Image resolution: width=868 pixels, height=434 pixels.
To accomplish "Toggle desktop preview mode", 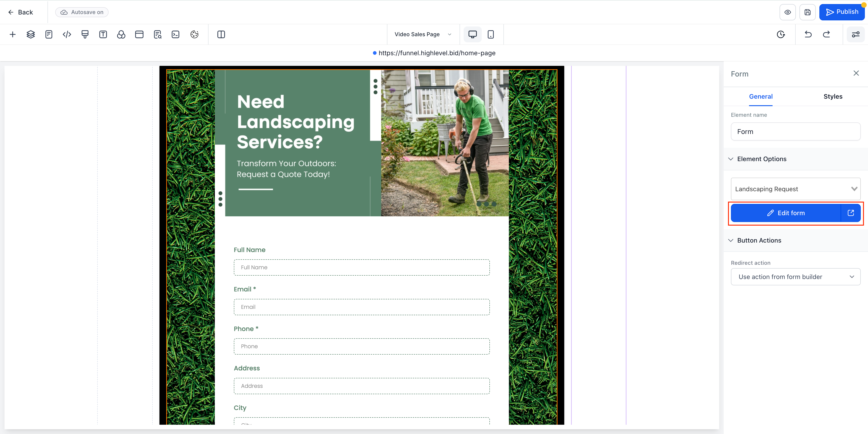I will pyautogui.click(x=472, y=34).
